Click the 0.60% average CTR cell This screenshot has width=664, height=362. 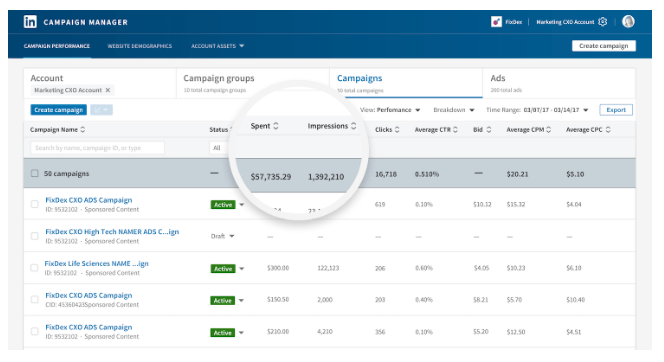(x=424, y=268)
